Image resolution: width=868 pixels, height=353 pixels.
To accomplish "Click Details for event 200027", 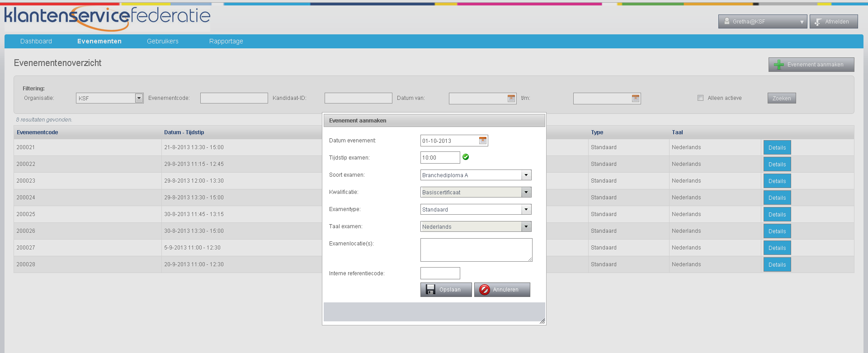I will pos(777,248).
